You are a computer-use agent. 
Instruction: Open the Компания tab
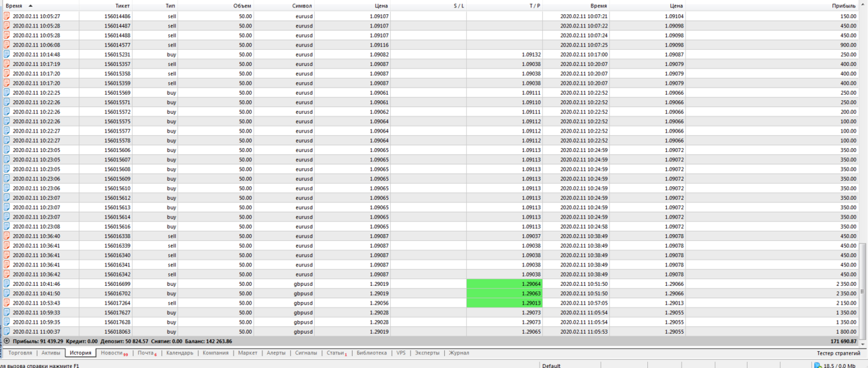click(x=215, y=353)
